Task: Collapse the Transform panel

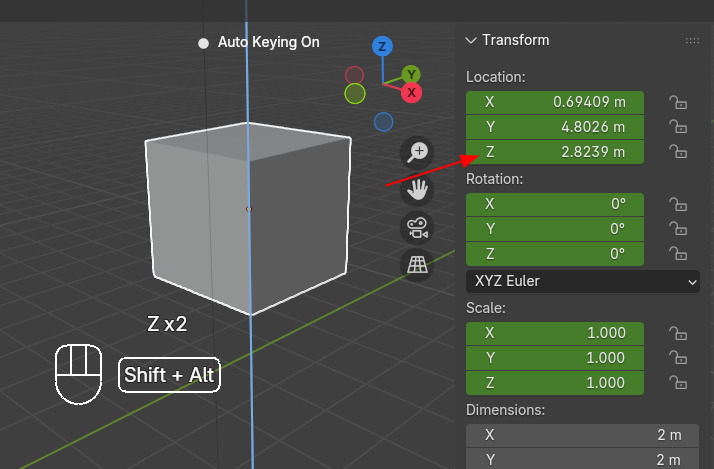Action: (x=471, y=41)
